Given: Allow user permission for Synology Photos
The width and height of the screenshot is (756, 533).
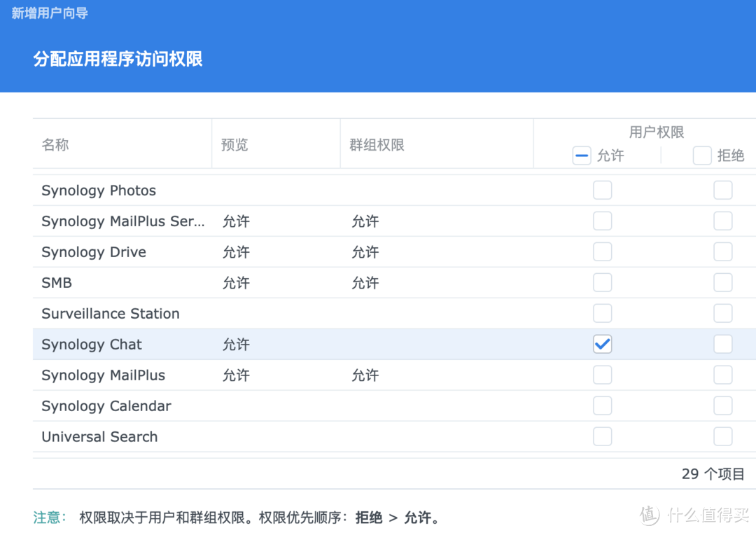Looking at the screenshot, I should [x=602, y=190].
